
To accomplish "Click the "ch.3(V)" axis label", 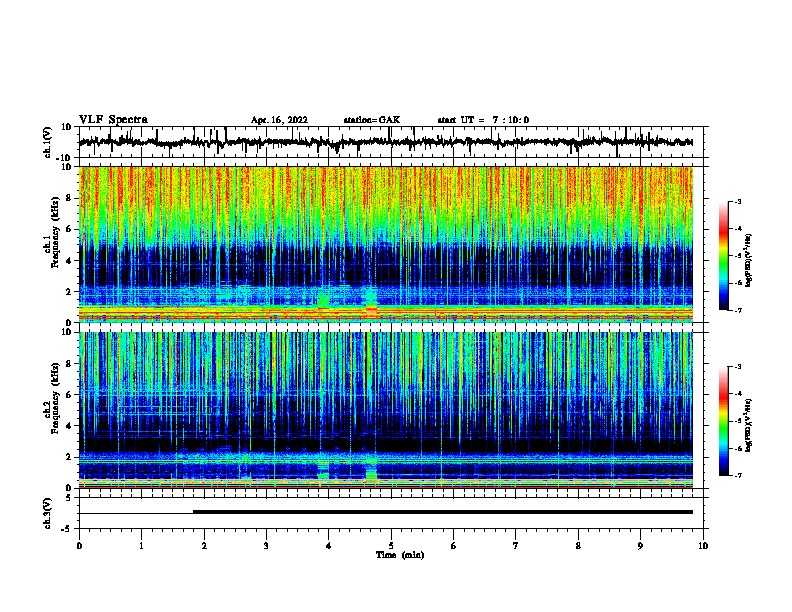I will pyautogui.click(x=48, y=513).
